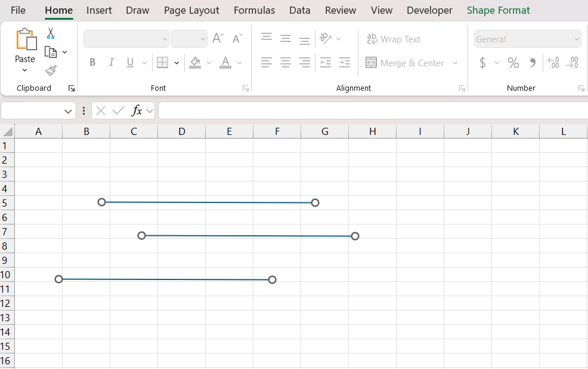588x369 pixels.
Task: Open the Review tab
Action: (x=341, y=10)
